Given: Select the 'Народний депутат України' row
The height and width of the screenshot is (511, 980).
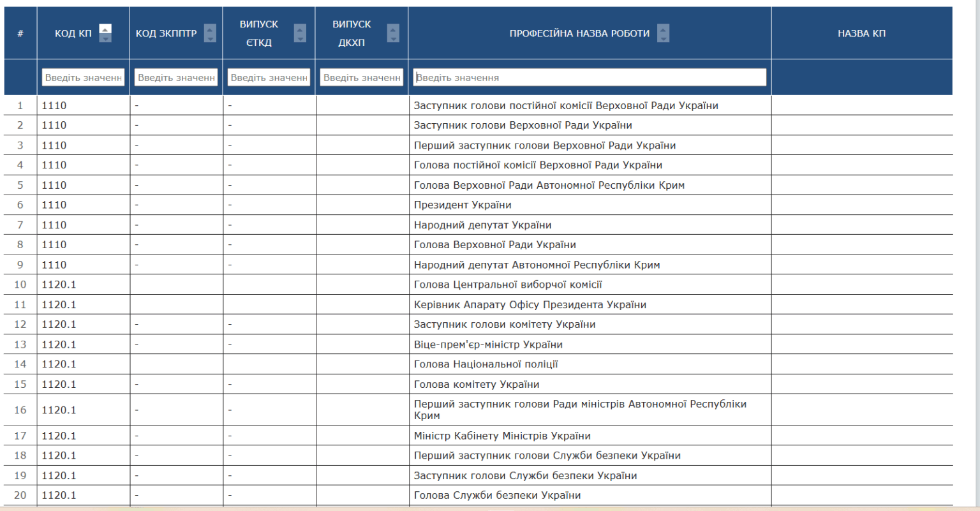Looking at the screenshot, I should 482,225.
